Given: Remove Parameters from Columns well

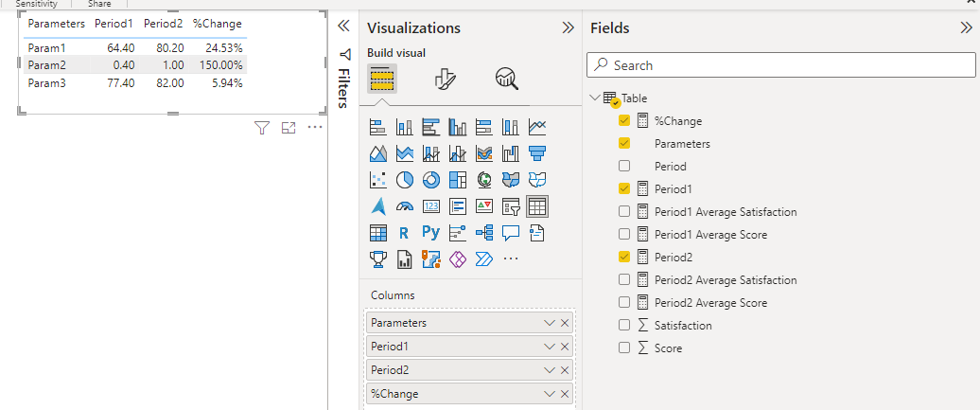Looking at the screenshot, I should point(565,323).
